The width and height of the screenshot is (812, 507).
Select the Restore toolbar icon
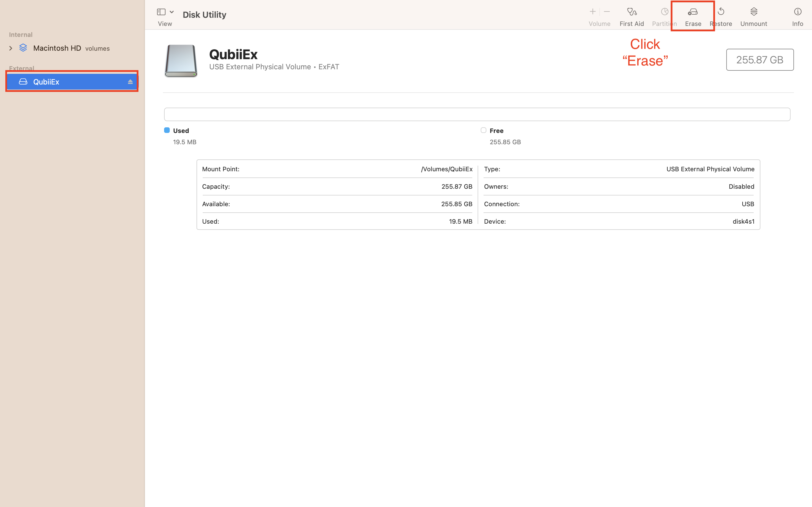pos(721,16)
